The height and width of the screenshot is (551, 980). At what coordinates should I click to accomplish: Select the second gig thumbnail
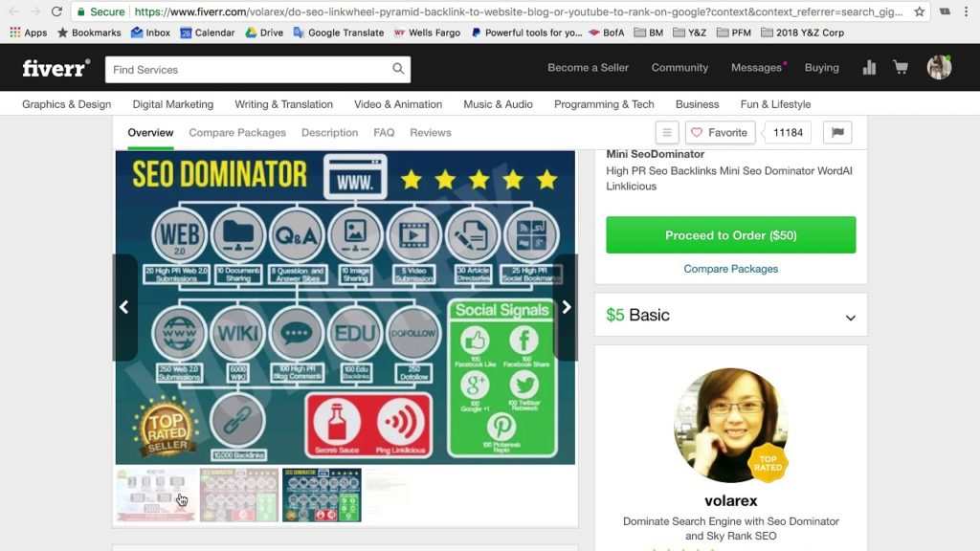(x=238, y=495)
